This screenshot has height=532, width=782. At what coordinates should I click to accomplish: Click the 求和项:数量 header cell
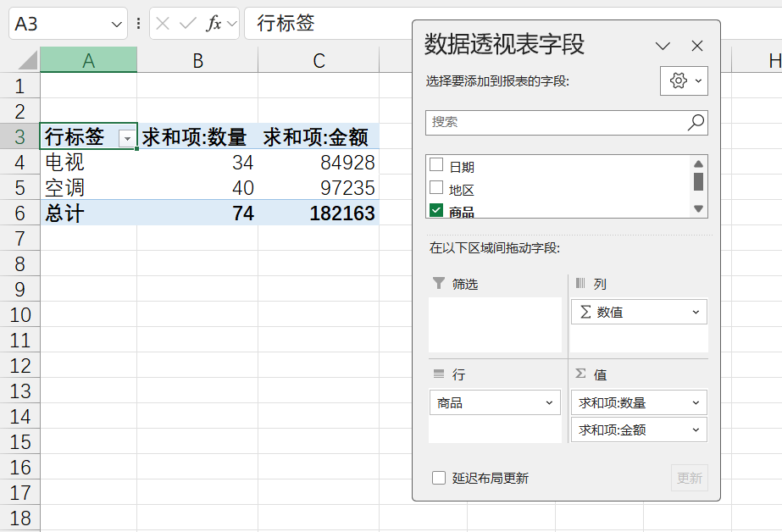(198, 136)
